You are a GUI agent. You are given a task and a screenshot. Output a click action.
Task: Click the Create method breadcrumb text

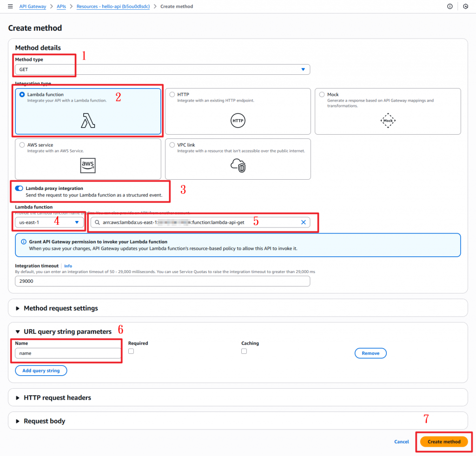point(177,7)
